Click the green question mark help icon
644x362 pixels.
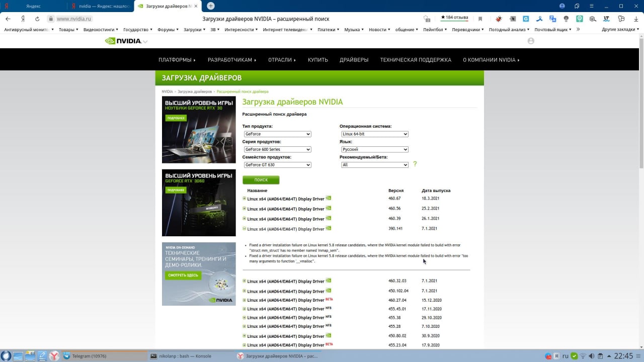[415, 164]
